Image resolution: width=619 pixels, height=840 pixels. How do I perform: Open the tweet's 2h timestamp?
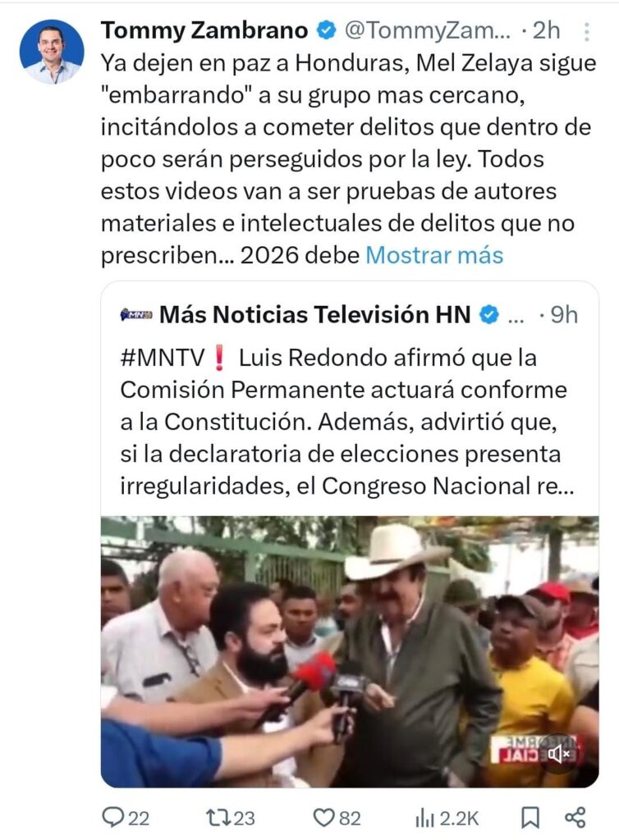coord(547,30)
